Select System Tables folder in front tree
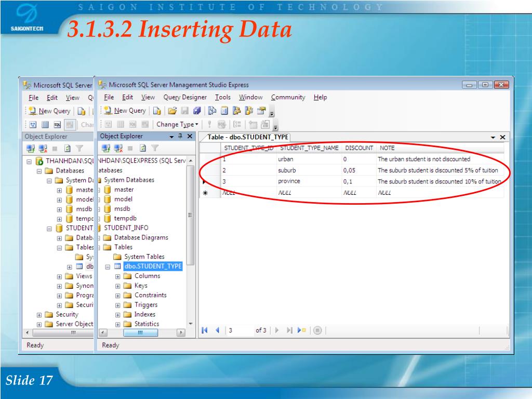Screen dimensions: 532x399 pos(144,257)
